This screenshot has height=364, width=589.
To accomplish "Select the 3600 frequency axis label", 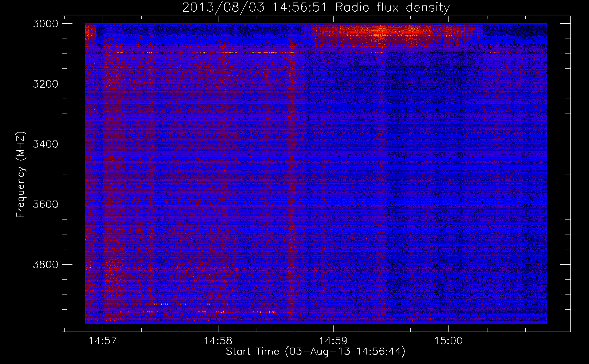I will [x=46, y=204].
